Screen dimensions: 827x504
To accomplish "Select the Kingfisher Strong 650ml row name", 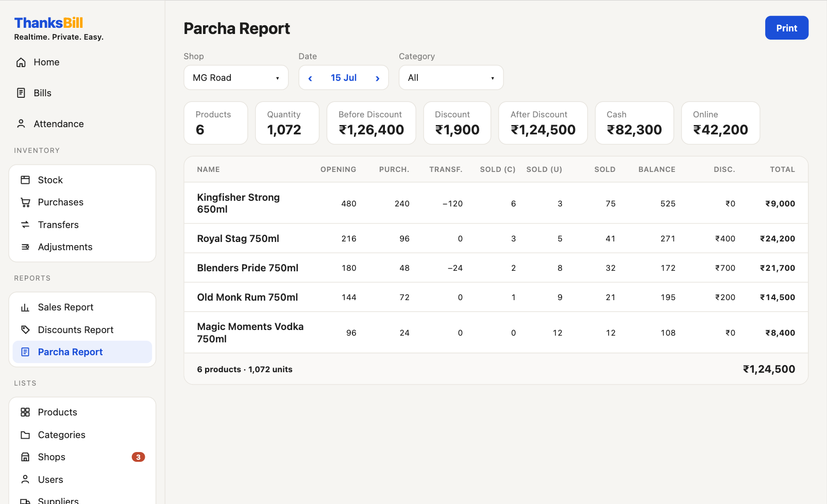I will (x=239, y=203).
